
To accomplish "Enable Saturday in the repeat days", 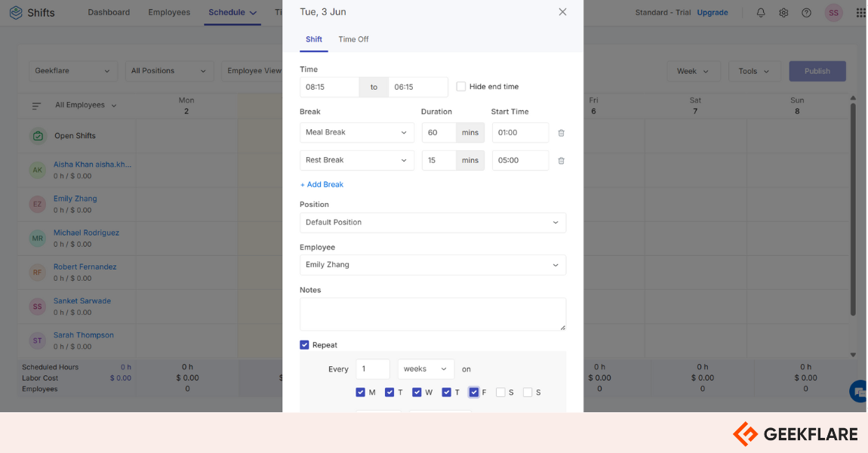I will click(500, 392).
